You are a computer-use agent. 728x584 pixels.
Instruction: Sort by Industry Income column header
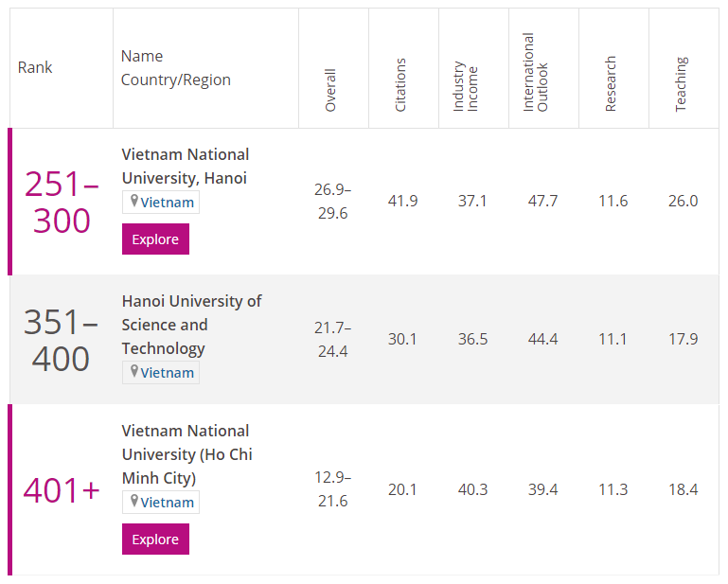tap(465, 87)
